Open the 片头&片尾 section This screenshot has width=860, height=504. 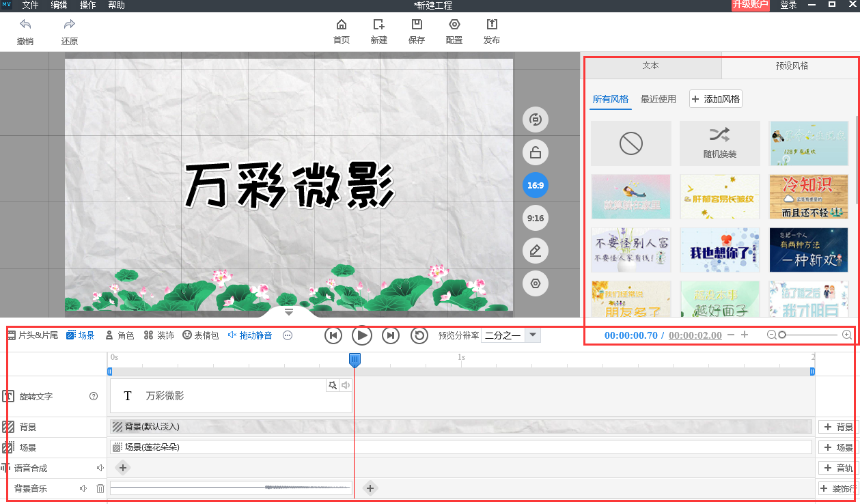[33, 335]
